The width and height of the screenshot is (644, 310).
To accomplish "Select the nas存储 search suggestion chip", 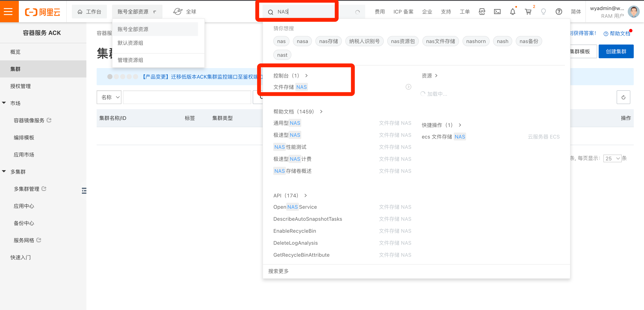I will point(328,41).
